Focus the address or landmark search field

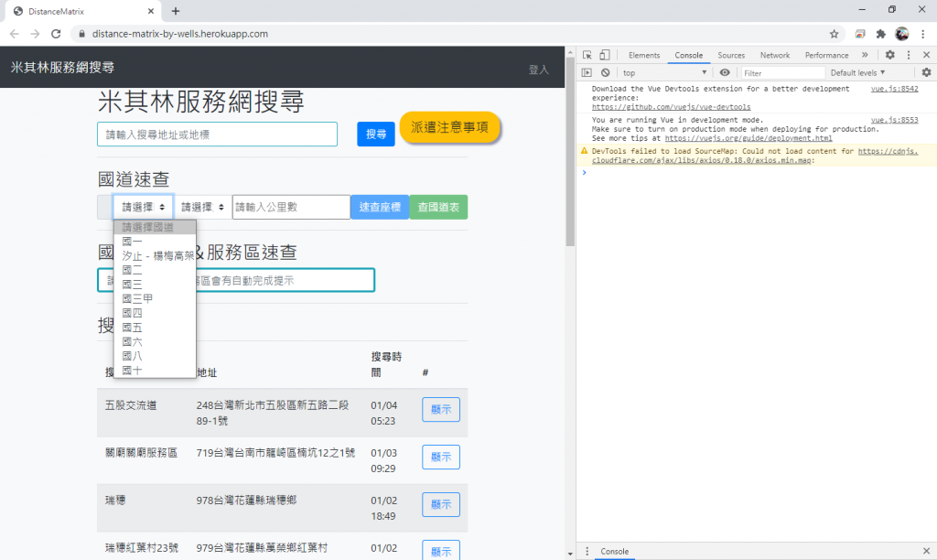point(217,135)
